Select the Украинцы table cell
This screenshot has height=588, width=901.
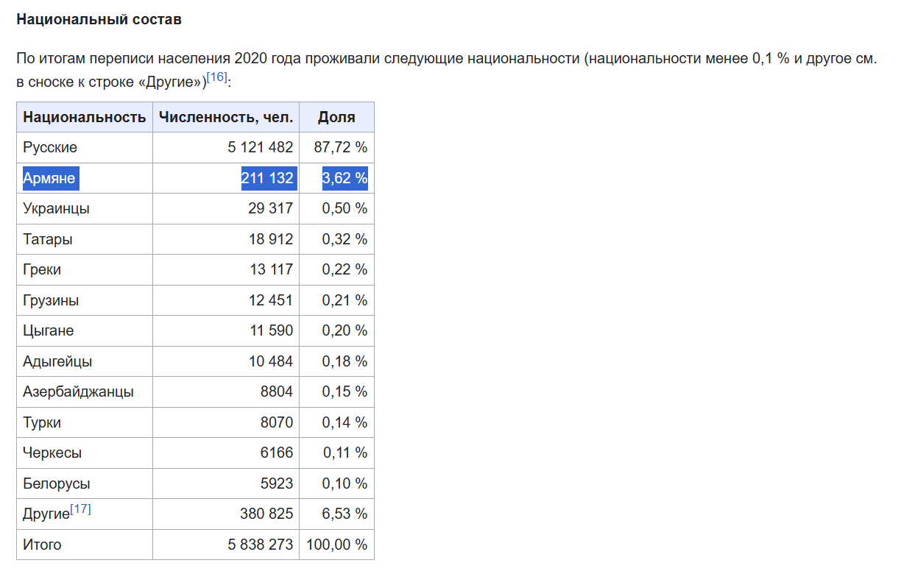point(85,208)
